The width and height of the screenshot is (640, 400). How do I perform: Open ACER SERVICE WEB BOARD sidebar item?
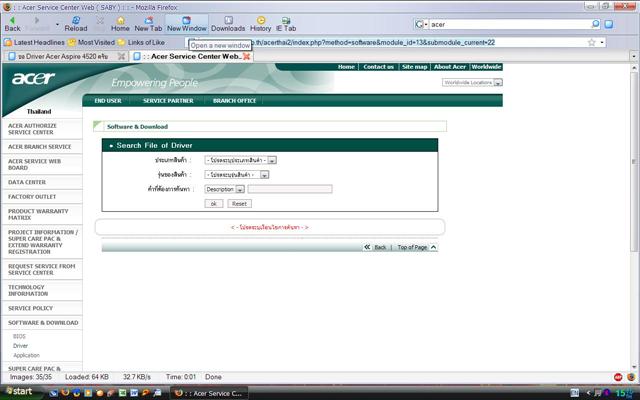click(x=42, y=164)
